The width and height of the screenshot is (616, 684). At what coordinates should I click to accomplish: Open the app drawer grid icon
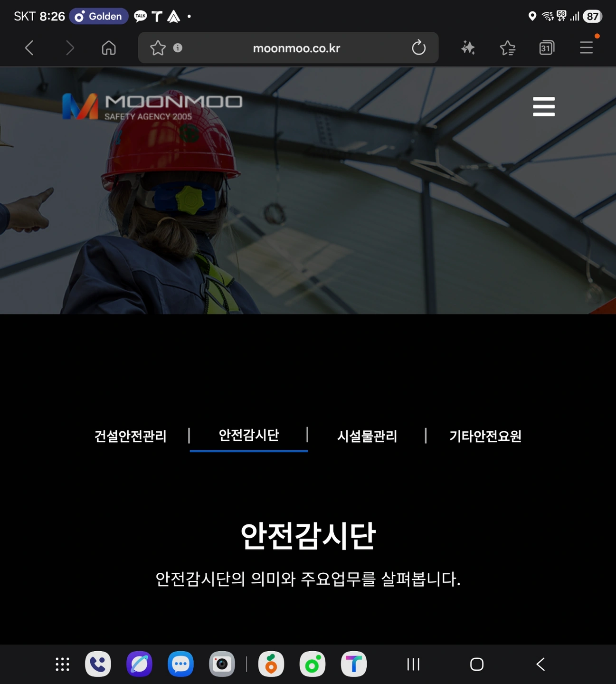[62, 664]
